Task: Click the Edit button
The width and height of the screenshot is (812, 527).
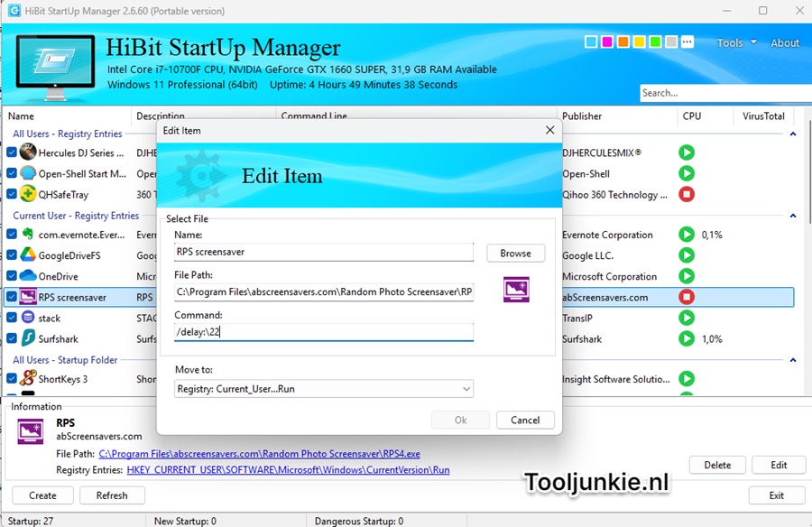Action: 779,465
